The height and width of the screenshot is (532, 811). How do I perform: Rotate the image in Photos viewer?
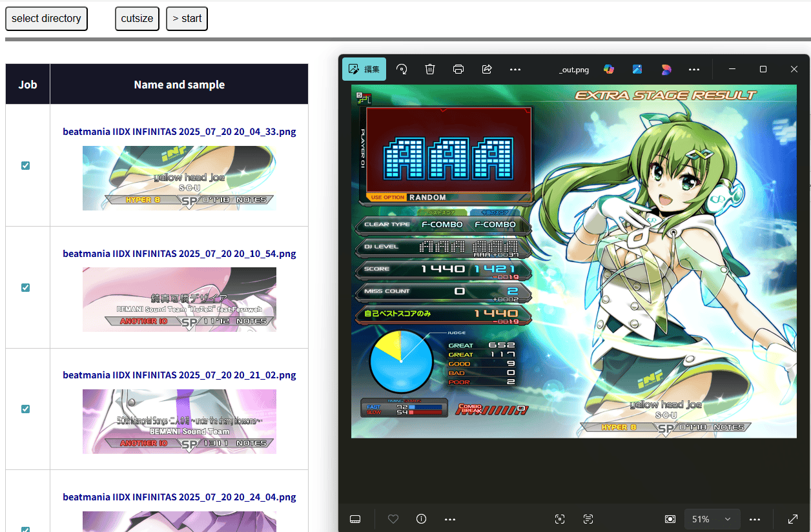[x=402, y=69]
